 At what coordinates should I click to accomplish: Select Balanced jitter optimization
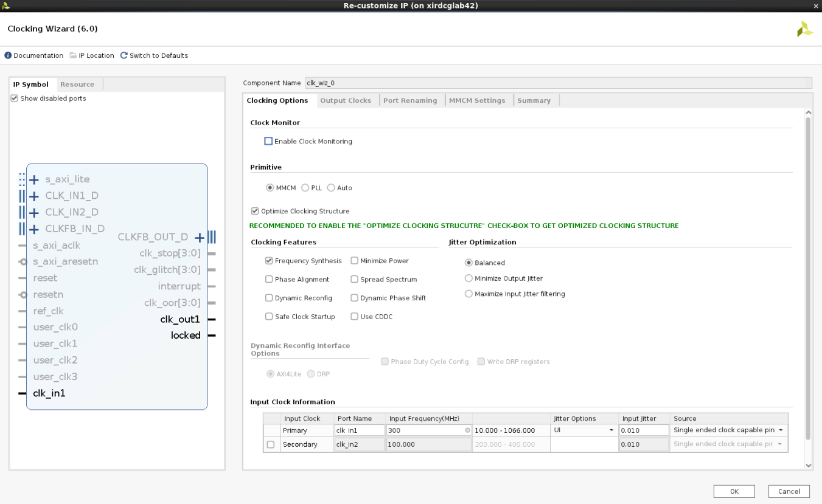point(468,263)
